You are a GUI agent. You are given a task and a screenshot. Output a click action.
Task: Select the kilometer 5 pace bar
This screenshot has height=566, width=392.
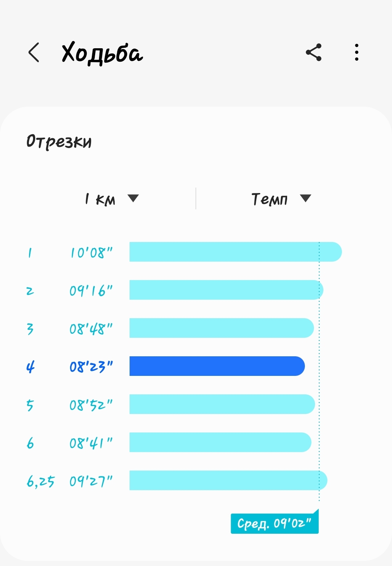(222, 404)
